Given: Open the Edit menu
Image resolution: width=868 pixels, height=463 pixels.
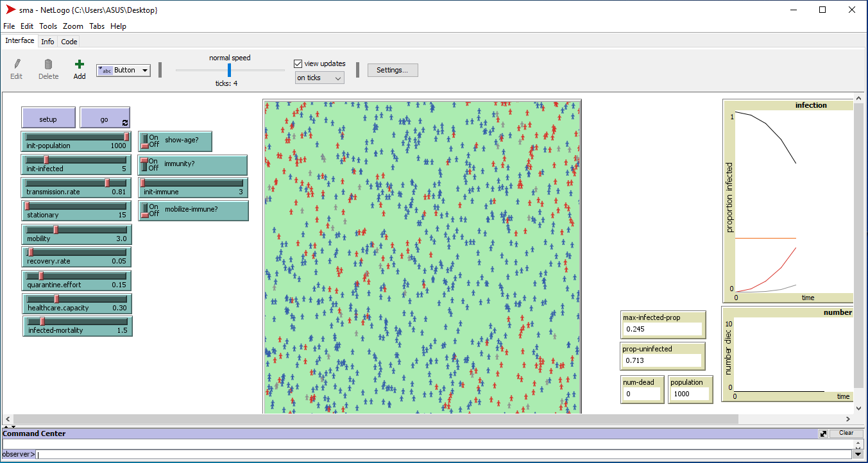Looking at the screenshot, I should tap(27, 26).
